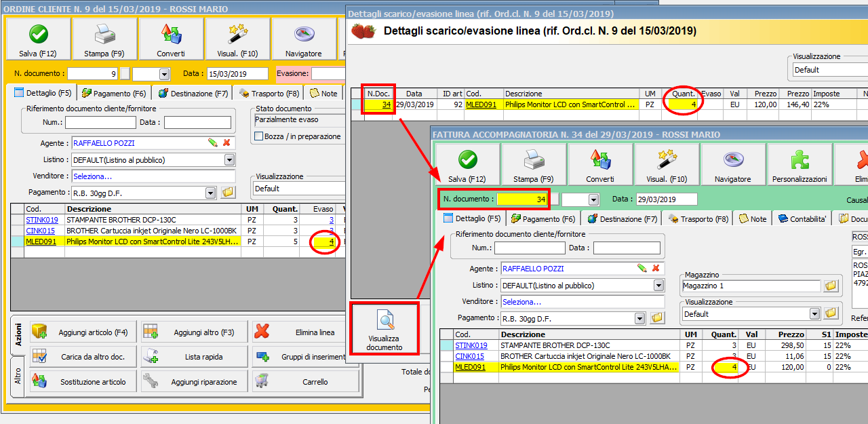The height and width of the screenshot is (424, 868).
Task: Click Carica da altro doc. button
Action: click(83, 357)
